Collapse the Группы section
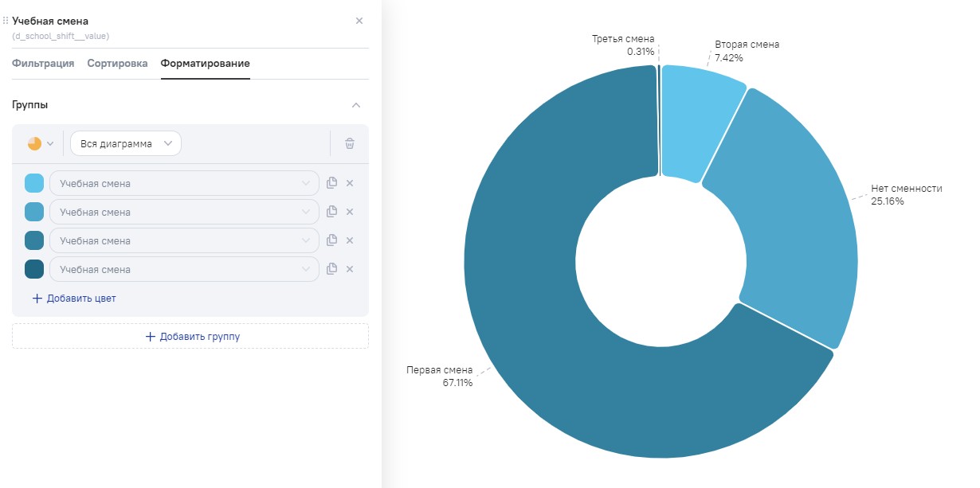 [356, 105]
